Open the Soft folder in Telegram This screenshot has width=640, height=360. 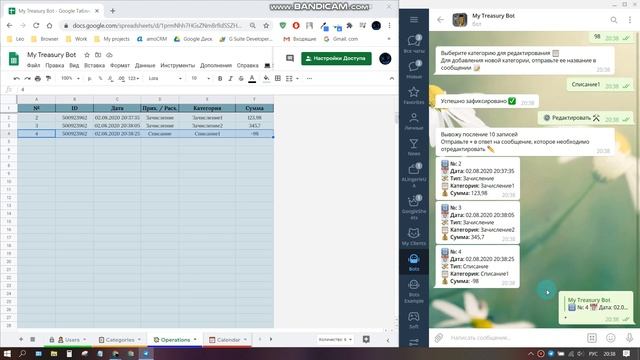pyautogui.click(x=414, y=320)
